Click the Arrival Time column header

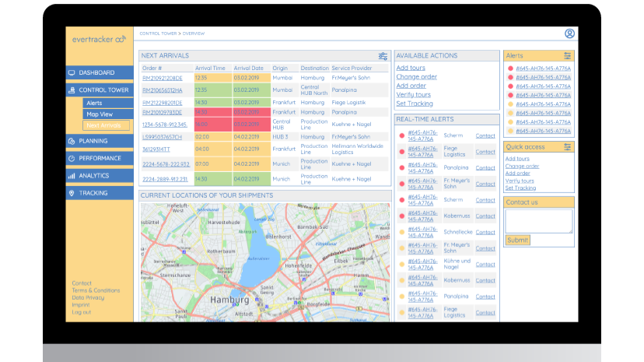point(210,69)
